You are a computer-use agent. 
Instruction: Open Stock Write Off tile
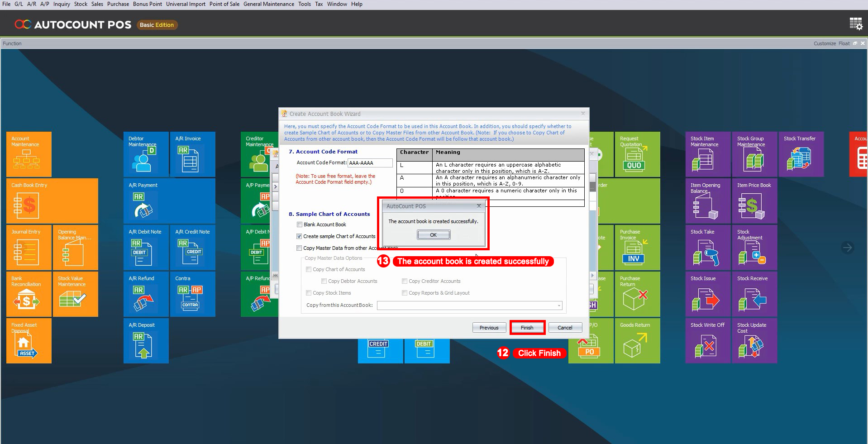(x=708, y=341)
